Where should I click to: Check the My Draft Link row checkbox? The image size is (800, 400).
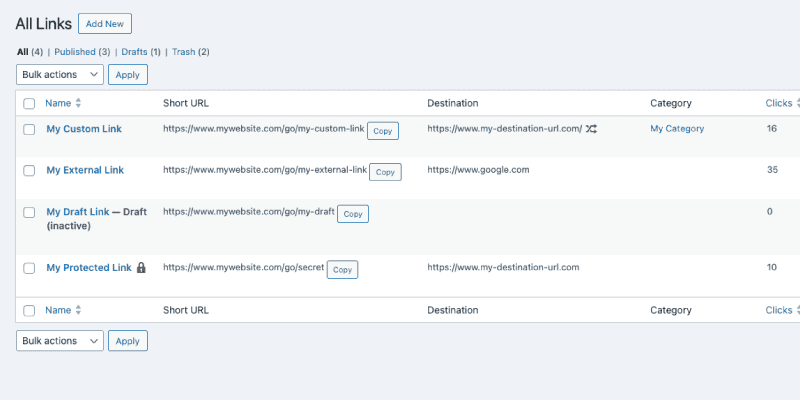(29, 212)
